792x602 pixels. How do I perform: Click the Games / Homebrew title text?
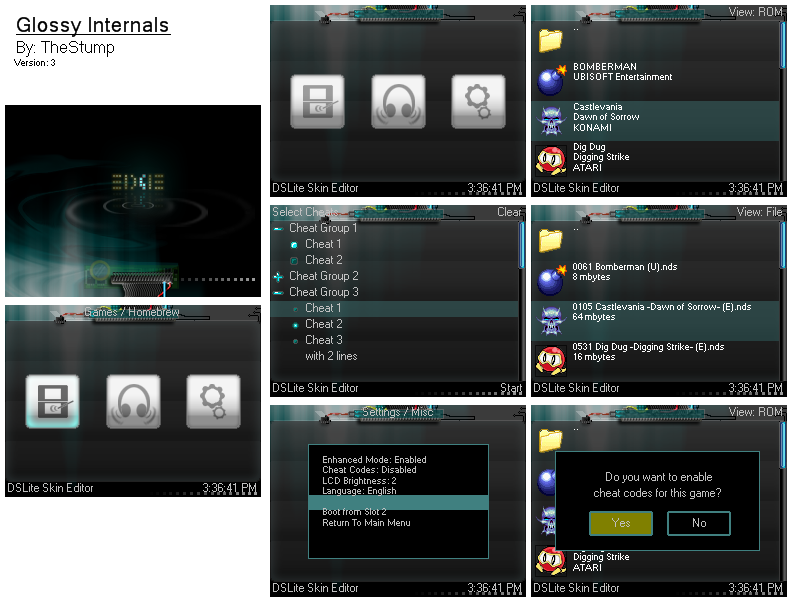point(131,312)
